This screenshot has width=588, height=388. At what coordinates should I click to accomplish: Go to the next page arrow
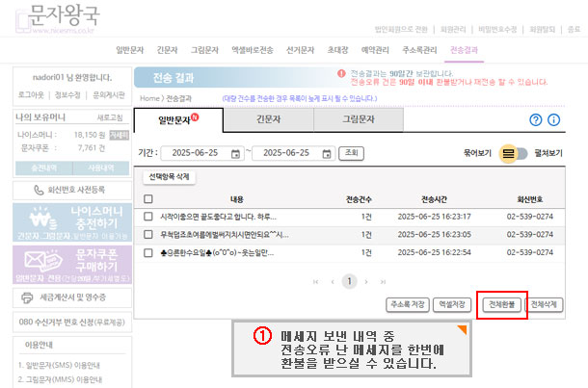pyautogui.click(x=368, y=281)
